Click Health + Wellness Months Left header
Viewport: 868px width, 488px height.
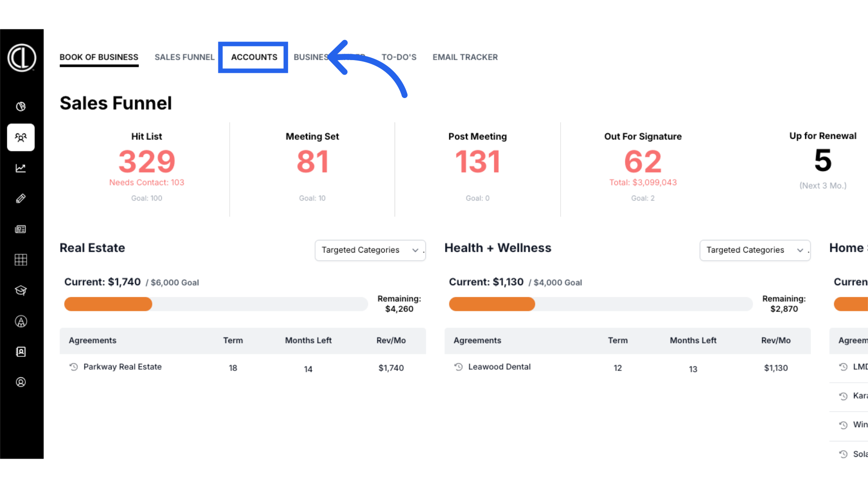click(x=693, y=341)
